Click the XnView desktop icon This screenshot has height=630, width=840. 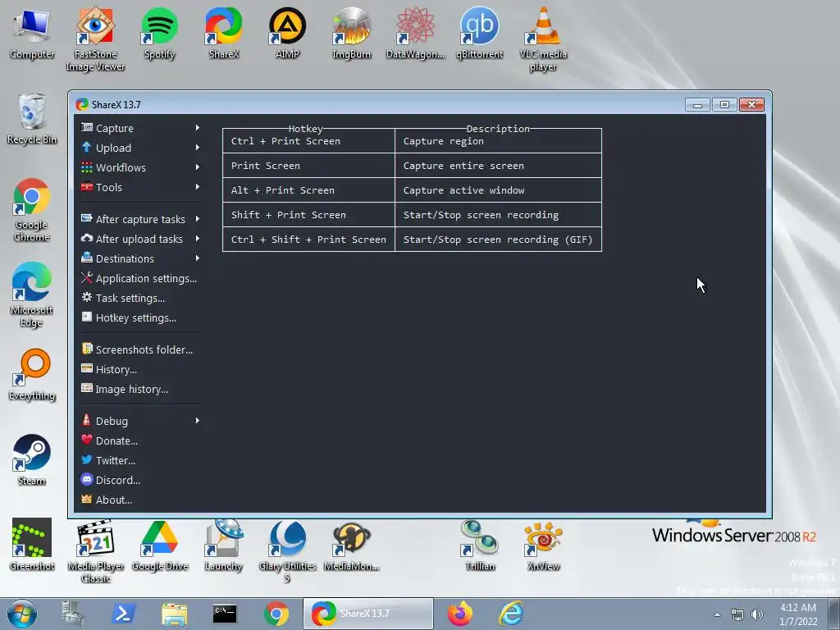pos(543,545)
